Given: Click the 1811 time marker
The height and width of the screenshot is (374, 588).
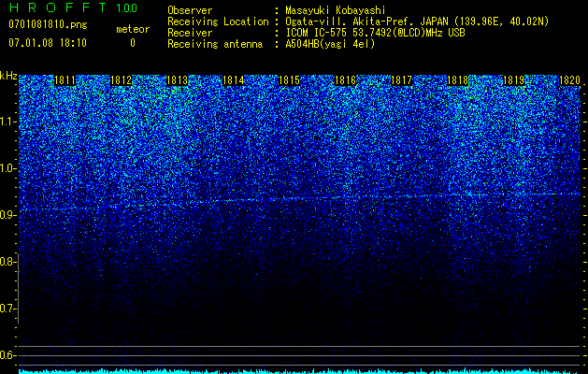Looking at the screenshot, I should click(65, 80).
